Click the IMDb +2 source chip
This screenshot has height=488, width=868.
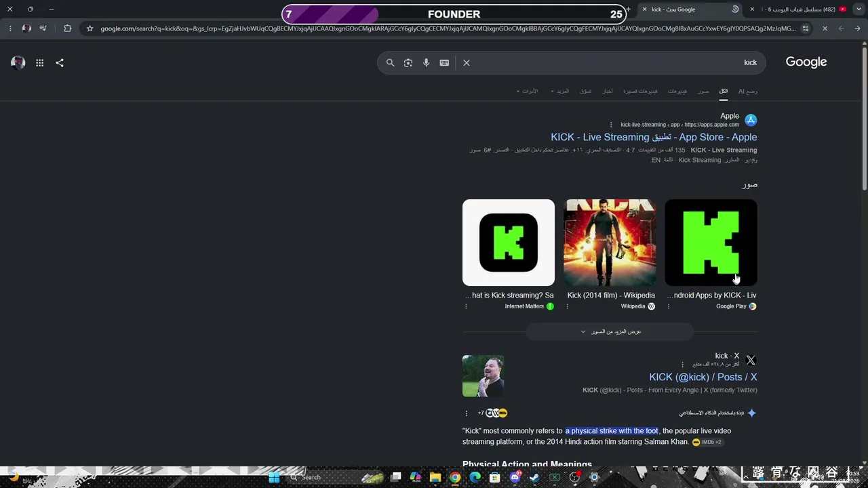(x=707, y=442)
